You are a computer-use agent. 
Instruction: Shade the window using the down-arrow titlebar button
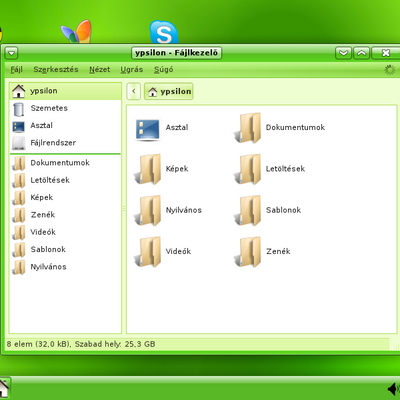tap(343, 53)
